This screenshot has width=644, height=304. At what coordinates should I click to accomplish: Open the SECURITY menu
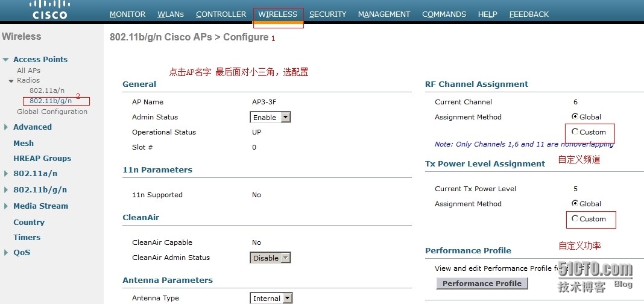(328, 14)
